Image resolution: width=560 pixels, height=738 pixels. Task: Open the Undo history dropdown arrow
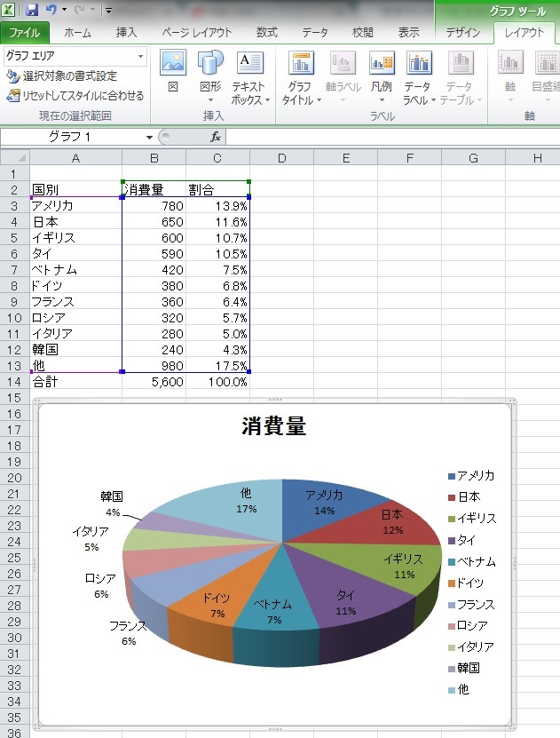pos(65,10)
